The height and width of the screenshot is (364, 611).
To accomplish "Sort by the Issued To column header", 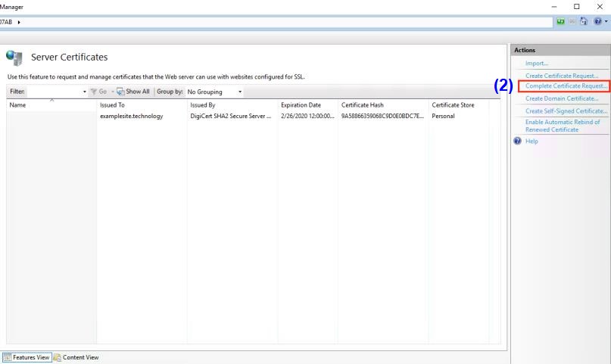I will pos(142,105).
